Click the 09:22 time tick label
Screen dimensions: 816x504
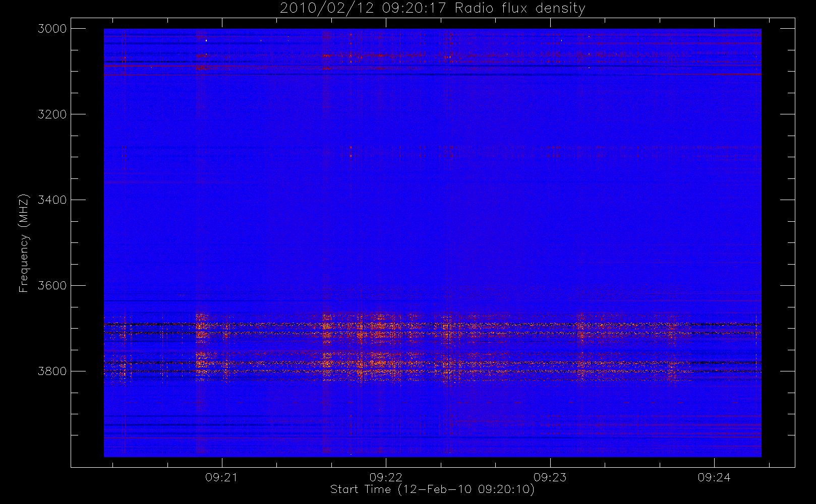click(386, 477)
